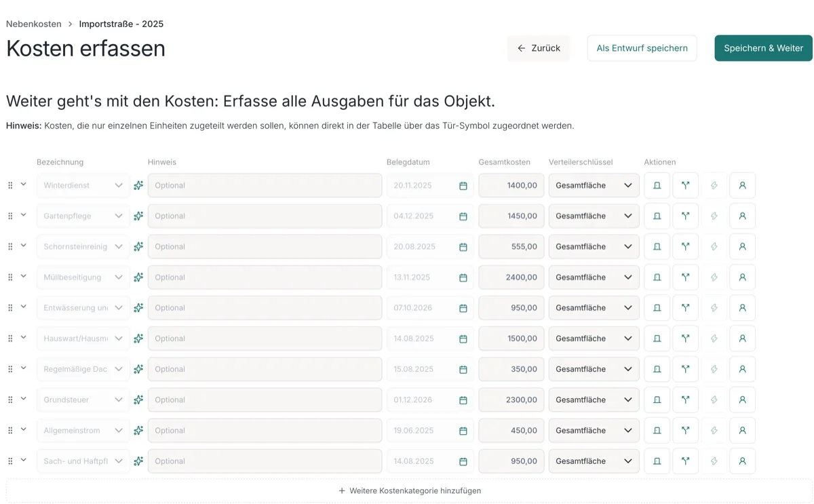814x504 pixels.
Task: Add another cost category via Weitere Kostenkategorie hinzufügen
Action: tap(409, 490)
